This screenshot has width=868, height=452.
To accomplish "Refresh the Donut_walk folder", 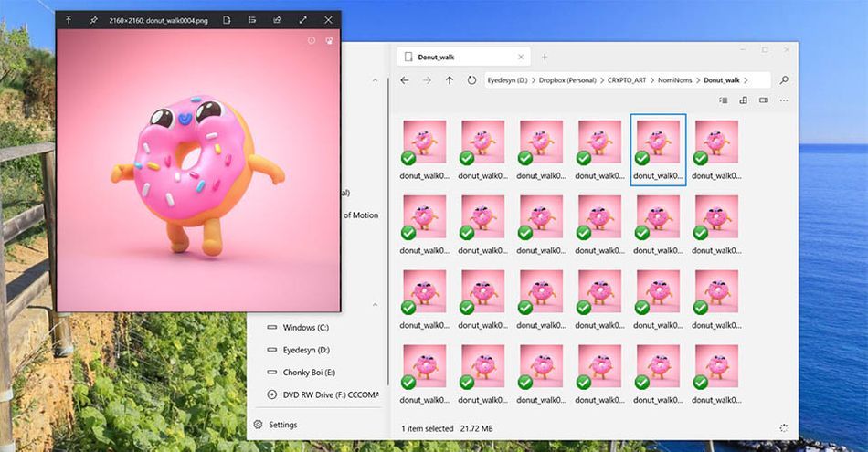I will (x=471, y=80).
